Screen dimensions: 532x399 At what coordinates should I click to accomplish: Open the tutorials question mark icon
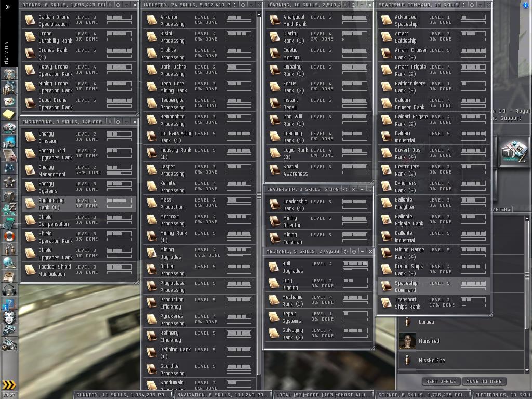[x=9, y=303]
